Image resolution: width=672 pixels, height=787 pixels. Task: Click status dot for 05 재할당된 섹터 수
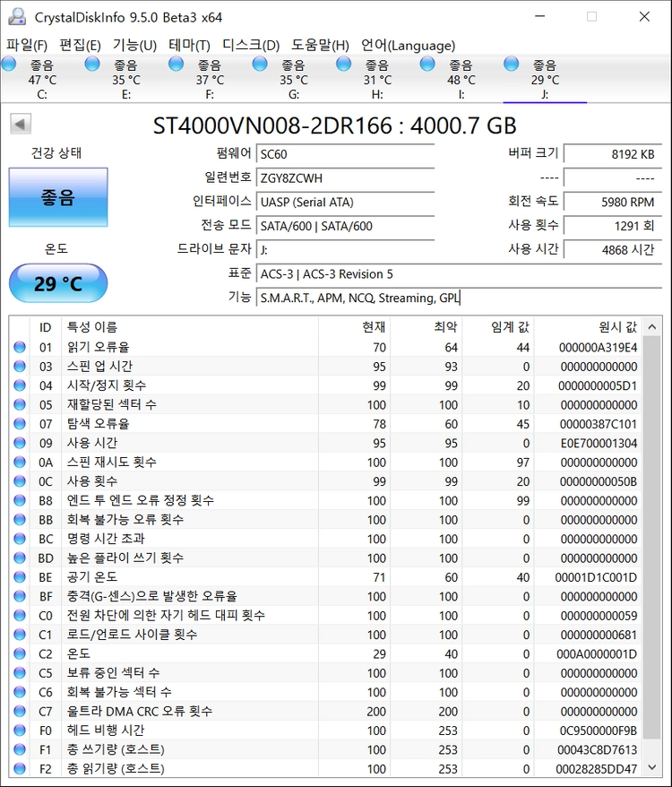pos(20,404)
